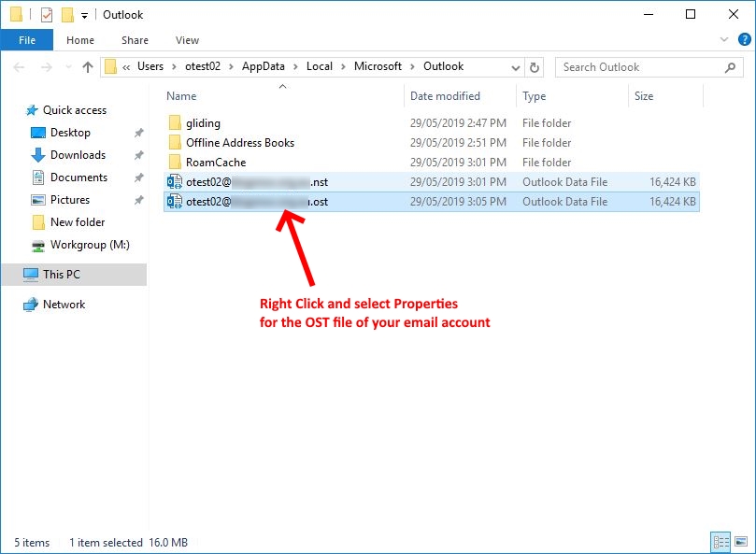Viewport: 756px width, 554px height.
Task: Click the pin icon beside Pictures
Action: (139, 200)
